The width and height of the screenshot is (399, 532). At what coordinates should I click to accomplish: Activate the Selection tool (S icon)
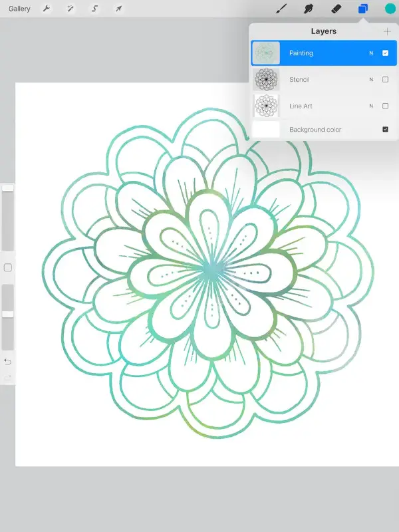click(x=94, y=9)
